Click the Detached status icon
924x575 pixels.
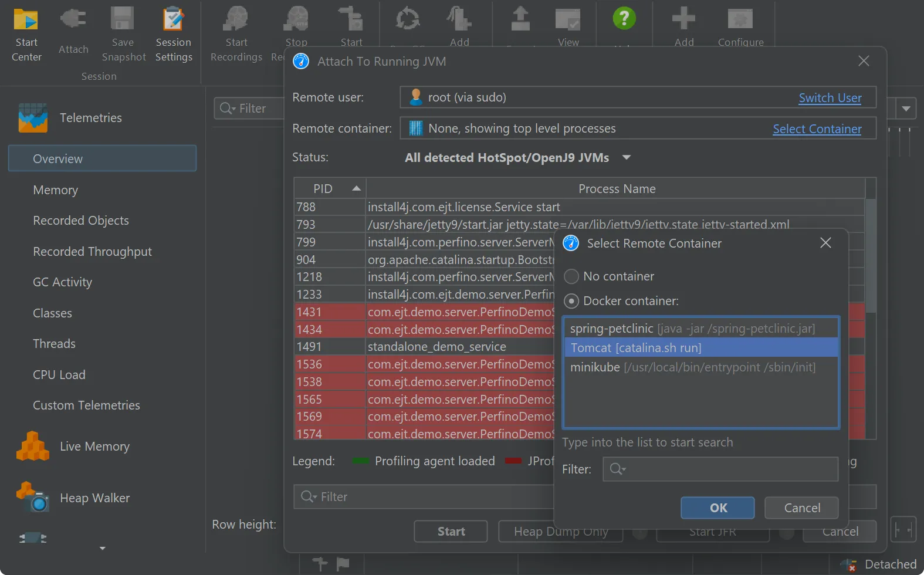click(848, 565)
